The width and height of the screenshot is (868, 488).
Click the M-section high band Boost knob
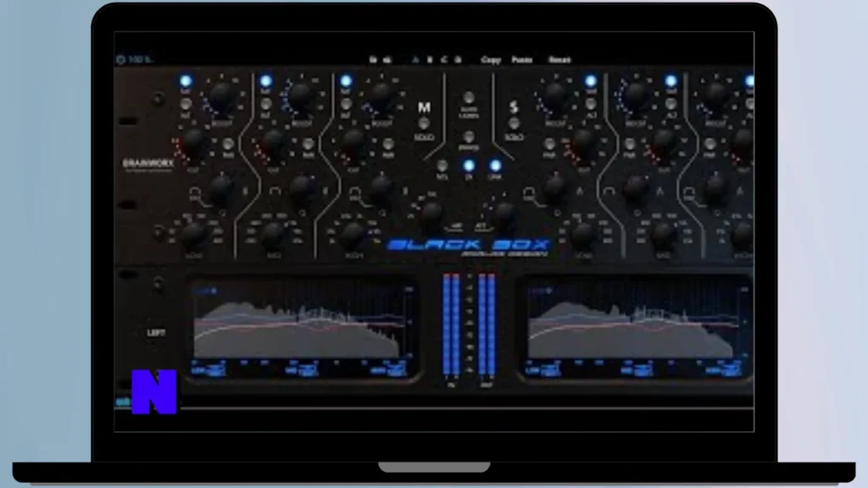click(382, 97)
